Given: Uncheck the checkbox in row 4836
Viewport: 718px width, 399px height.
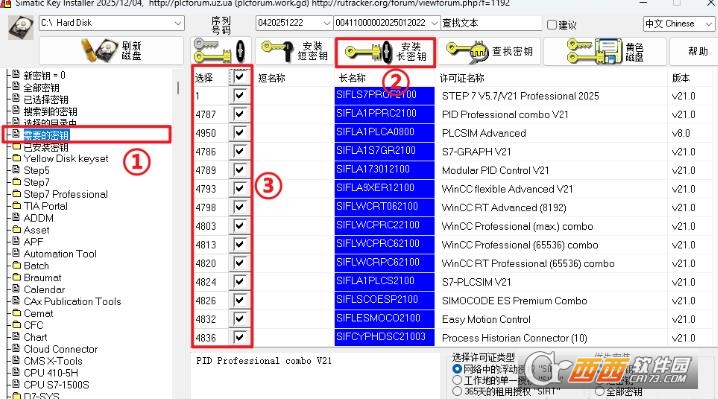Looking at the screenshot, I should coord(239,337).
